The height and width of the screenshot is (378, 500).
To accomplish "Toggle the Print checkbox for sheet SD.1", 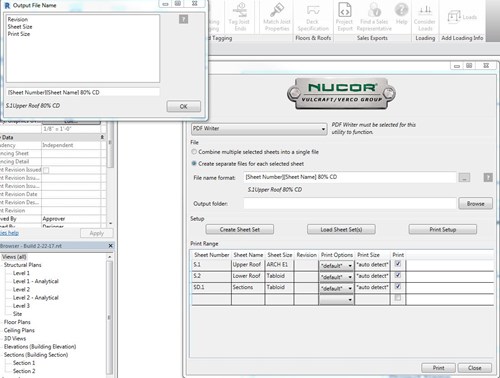I will coord(398,287).
